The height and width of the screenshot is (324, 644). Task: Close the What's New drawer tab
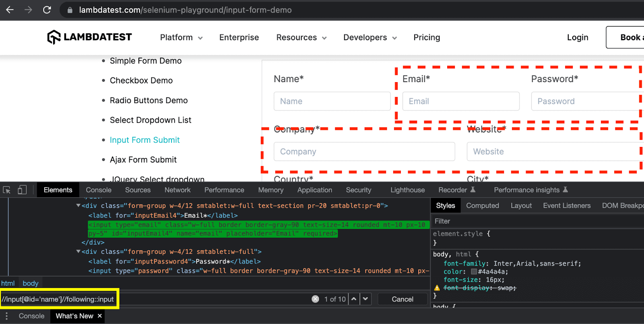click(100, 316)
